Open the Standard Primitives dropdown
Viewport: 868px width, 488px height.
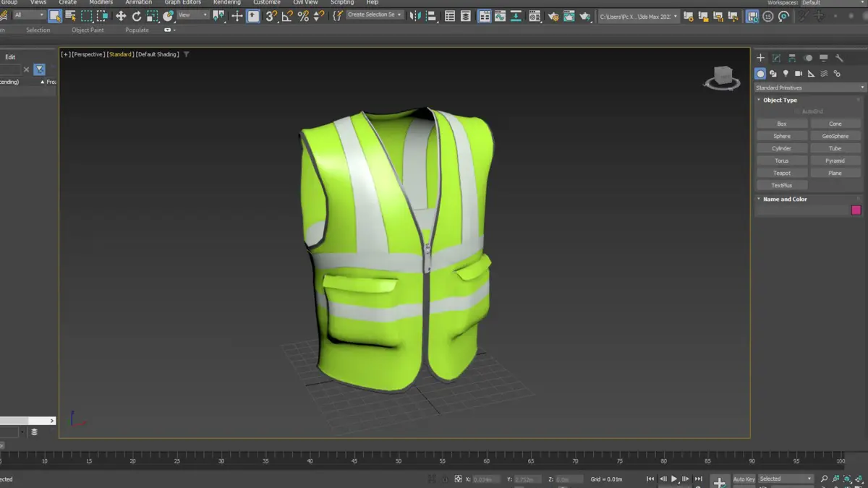tap(809, 87)
